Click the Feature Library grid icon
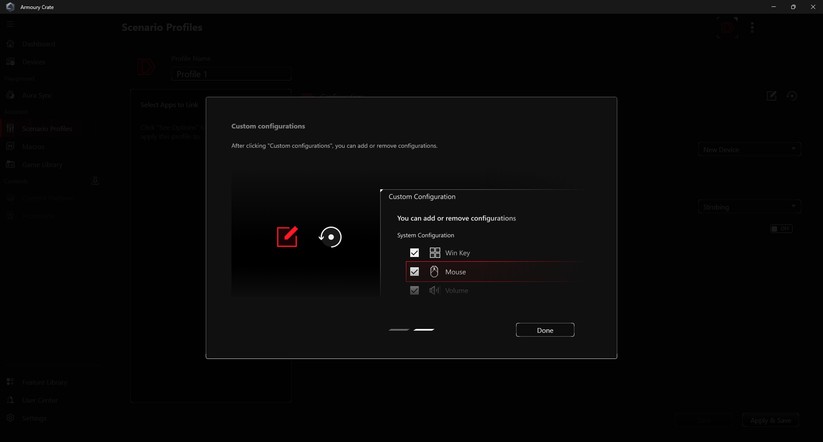The height and width of the screenshot is (442, 823). (10, 382)
